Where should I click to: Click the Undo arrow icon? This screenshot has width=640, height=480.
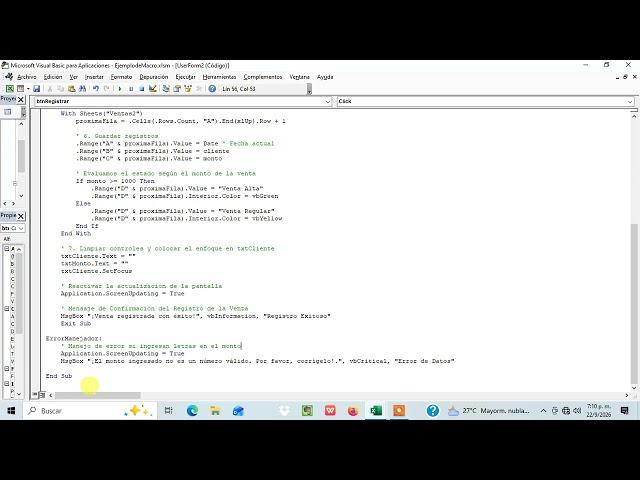coord(96,89)
